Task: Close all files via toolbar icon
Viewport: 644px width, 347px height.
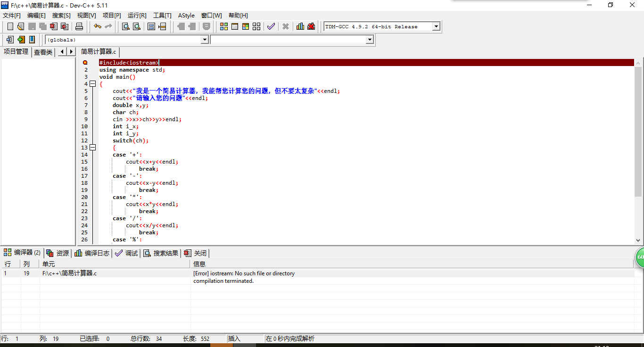Action: [65, 26]
